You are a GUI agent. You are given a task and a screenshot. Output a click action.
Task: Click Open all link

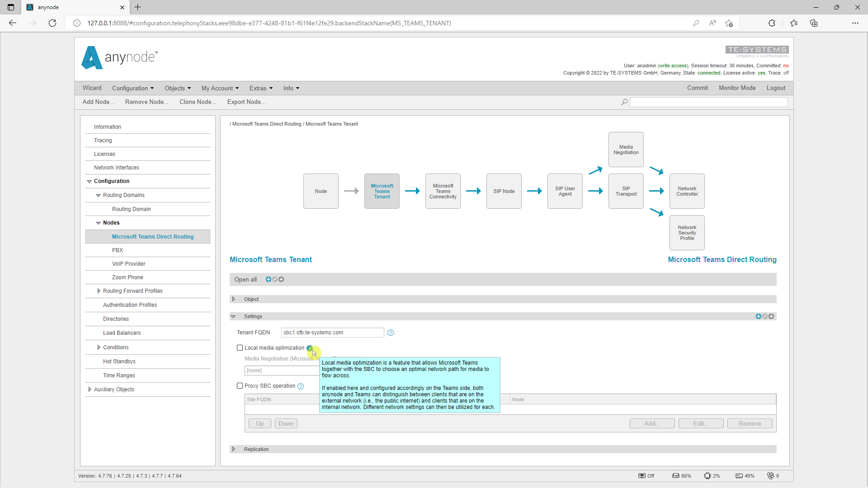pyautogui.click(x=245, y=280)
